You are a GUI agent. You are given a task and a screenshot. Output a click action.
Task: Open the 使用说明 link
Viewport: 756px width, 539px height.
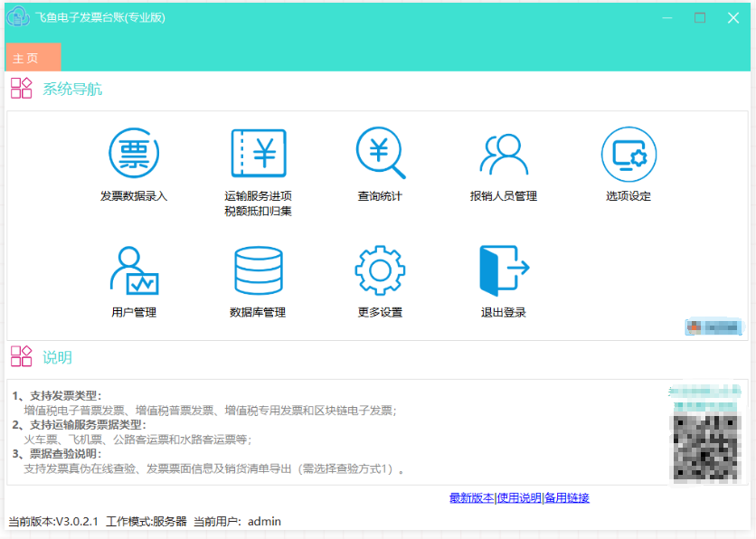pyautogui.click(x=519, y=497)
